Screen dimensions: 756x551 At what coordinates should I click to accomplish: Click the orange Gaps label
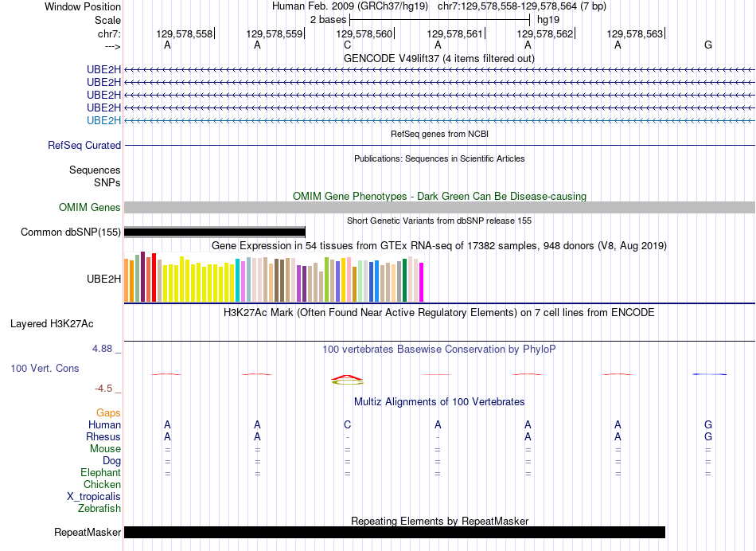[x=108, y=413]
